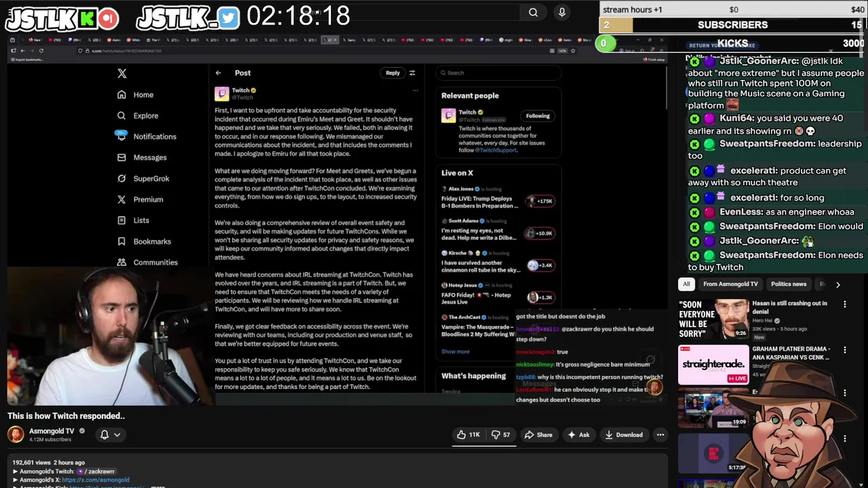This screenshot has height=488, width=868.
Task: Open the Asmongold TV channel avatar
Action: [16, 434]
